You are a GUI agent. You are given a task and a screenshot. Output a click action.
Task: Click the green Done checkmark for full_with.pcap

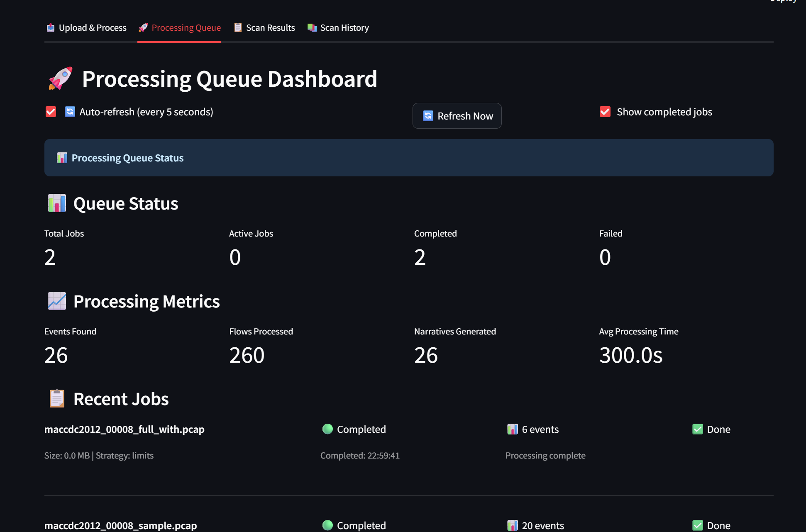click(x=698, y=429)
